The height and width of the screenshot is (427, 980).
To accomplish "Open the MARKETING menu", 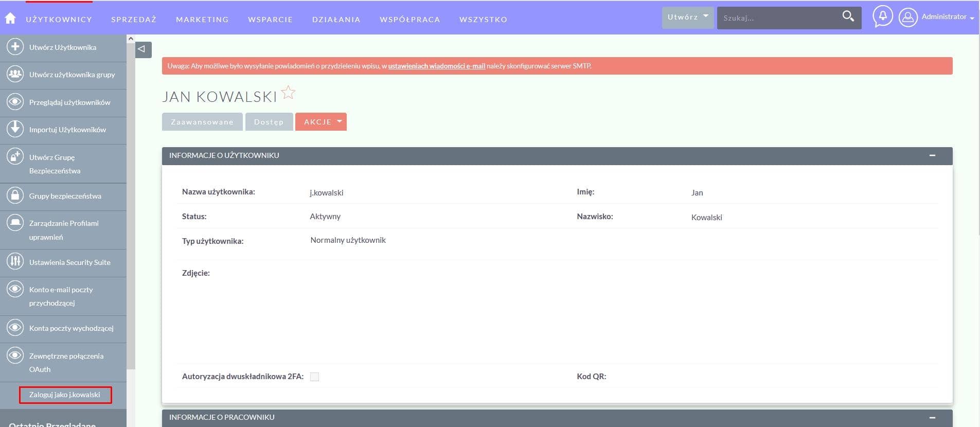I will 202,20.
